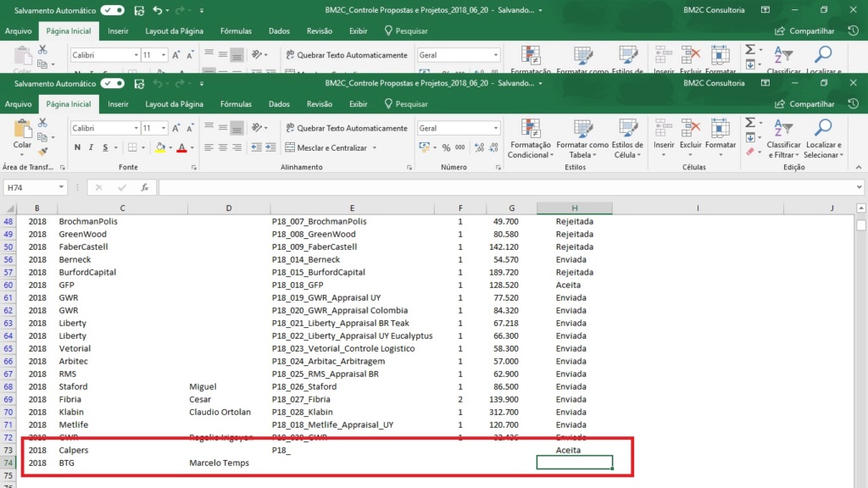Center text horizontally in Alinhamento group
Image resolution: width=868 pixels, height=488 pixels.
(223, 147)
